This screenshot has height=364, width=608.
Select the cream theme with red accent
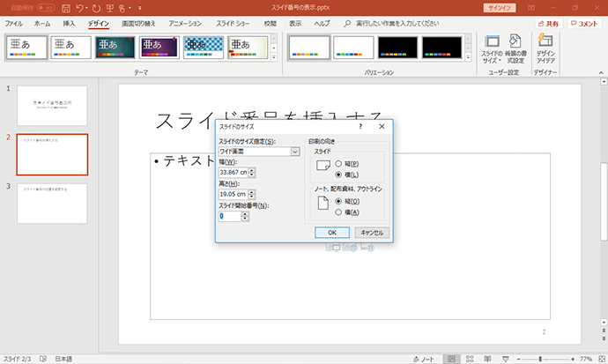pos(248,48)
